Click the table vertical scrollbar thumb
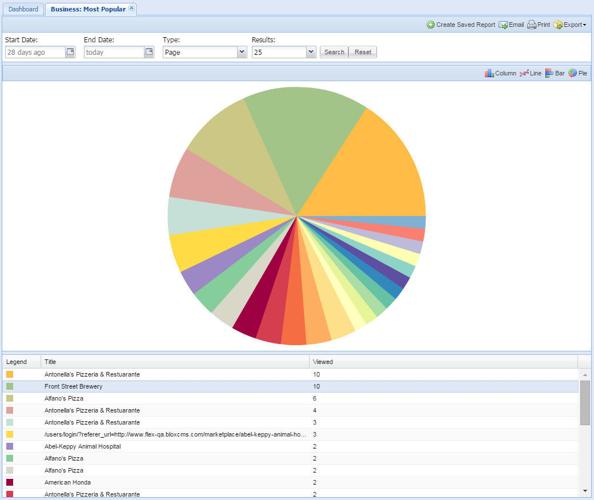The image size is (594, 500). tap(585, 403)
